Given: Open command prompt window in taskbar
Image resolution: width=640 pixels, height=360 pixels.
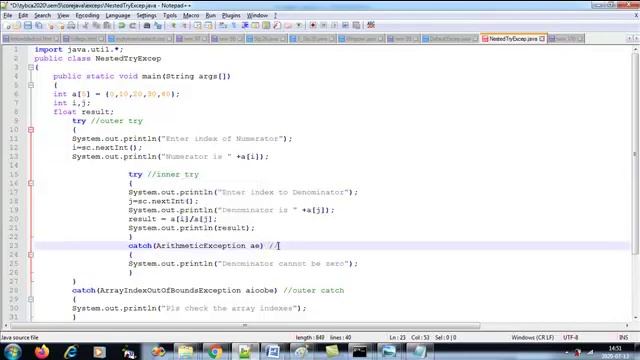Looking at the screenshot, I should 360,351.
